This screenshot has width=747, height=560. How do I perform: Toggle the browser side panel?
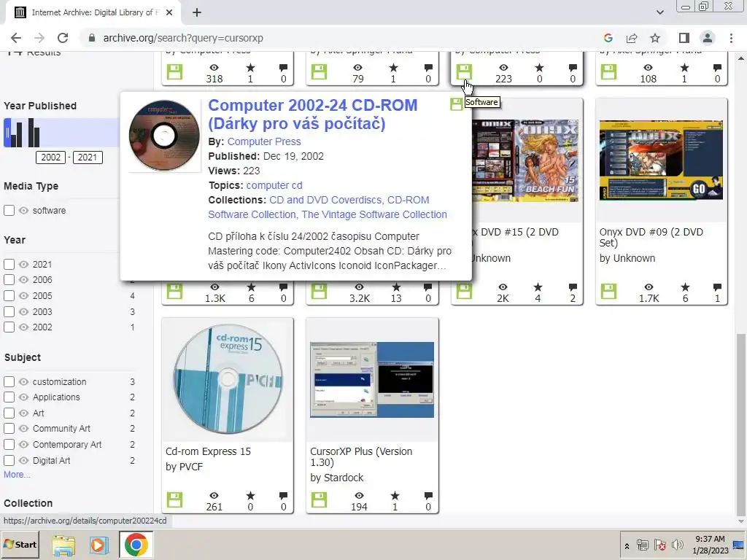pyautogui.click(x=684, y=38)
